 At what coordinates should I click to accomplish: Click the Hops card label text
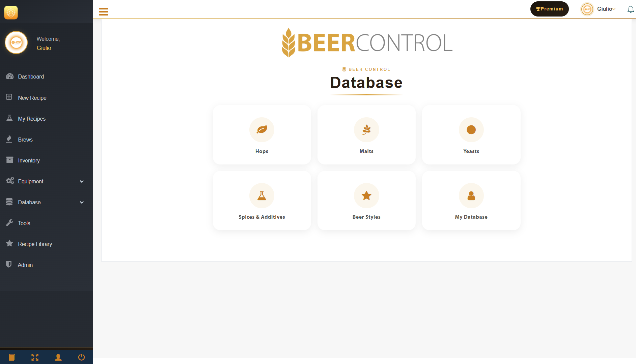(262, 151)
